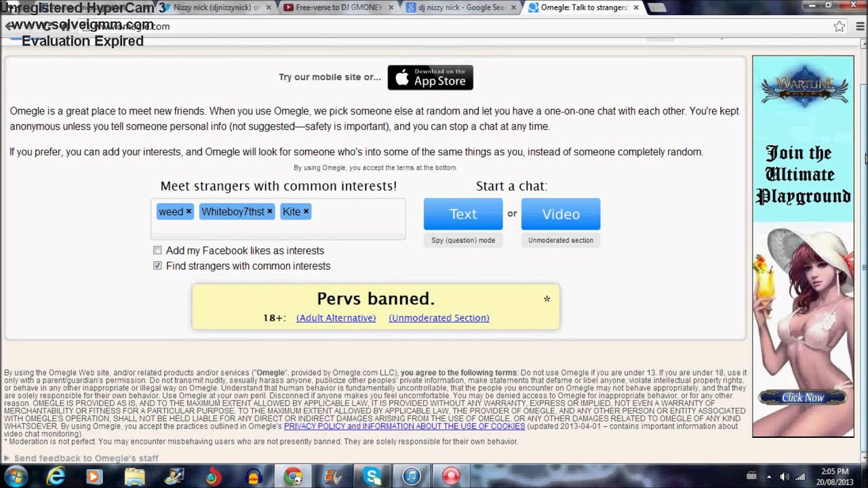Viewport: 868px width, 488px height.
Task: Remove the weed interest tag
Action: 189,211
